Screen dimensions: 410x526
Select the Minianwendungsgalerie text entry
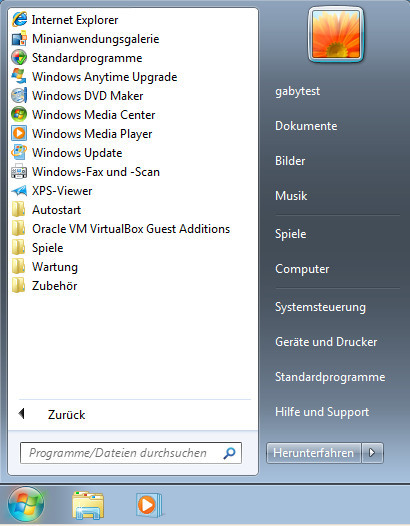(96, 39)
